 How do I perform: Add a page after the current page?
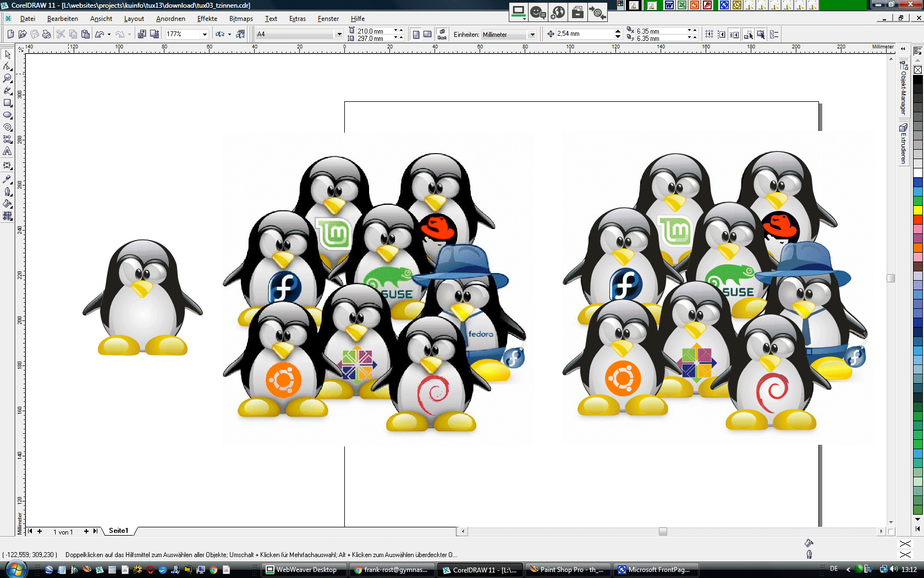click(86, 531)
